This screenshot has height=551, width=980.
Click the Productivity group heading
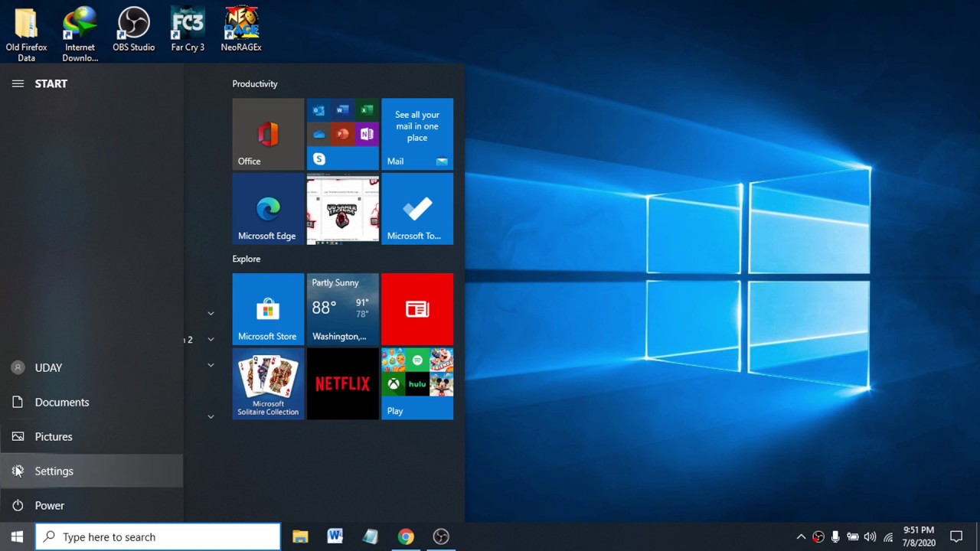(255, 84)
